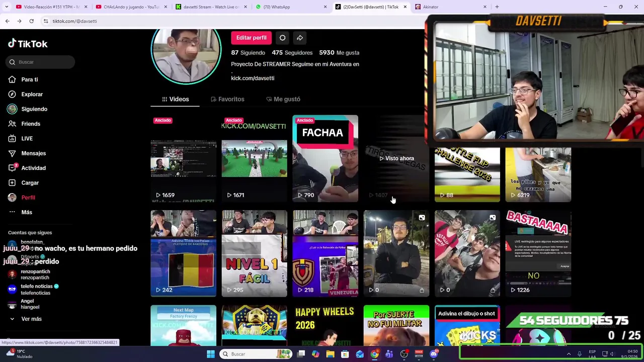644x362 pixels.
Task: Go to Perfil in sidebar
Action: pos(28,198)
